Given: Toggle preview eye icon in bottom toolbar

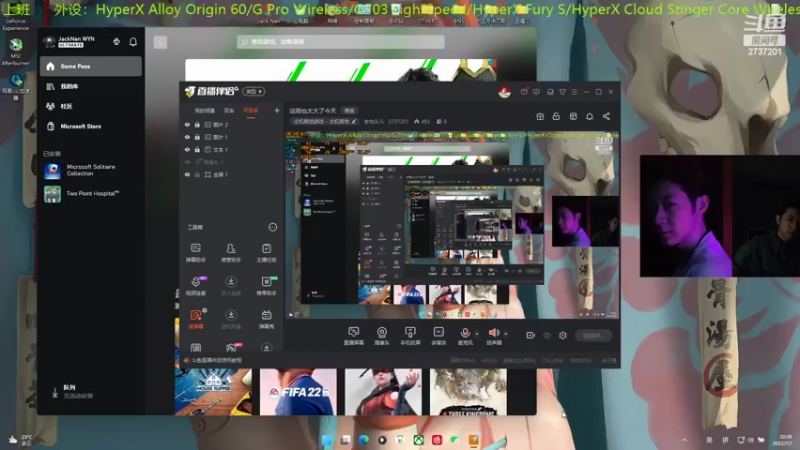Looking at the screenshot, I should pos(547,335).
